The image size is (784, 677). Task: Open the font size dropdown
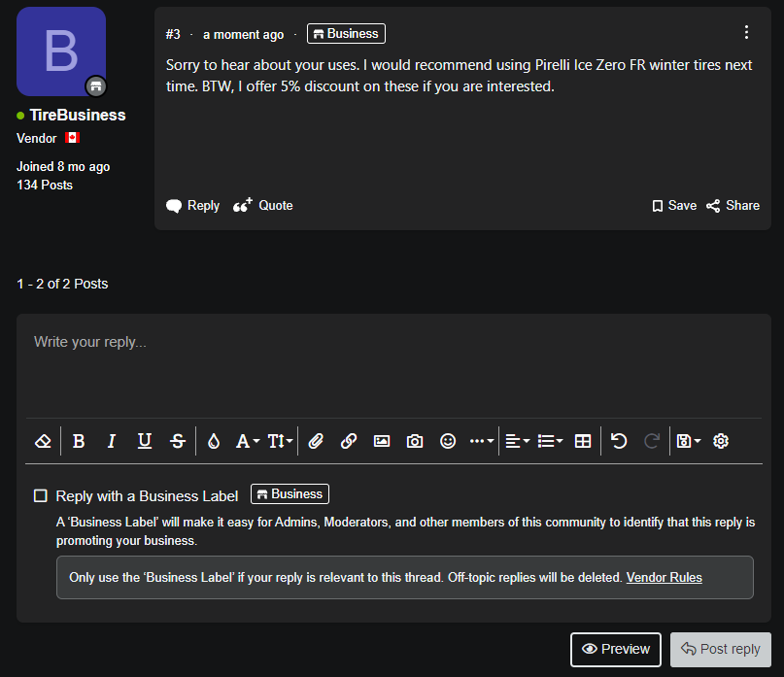(x=280, y=441)
